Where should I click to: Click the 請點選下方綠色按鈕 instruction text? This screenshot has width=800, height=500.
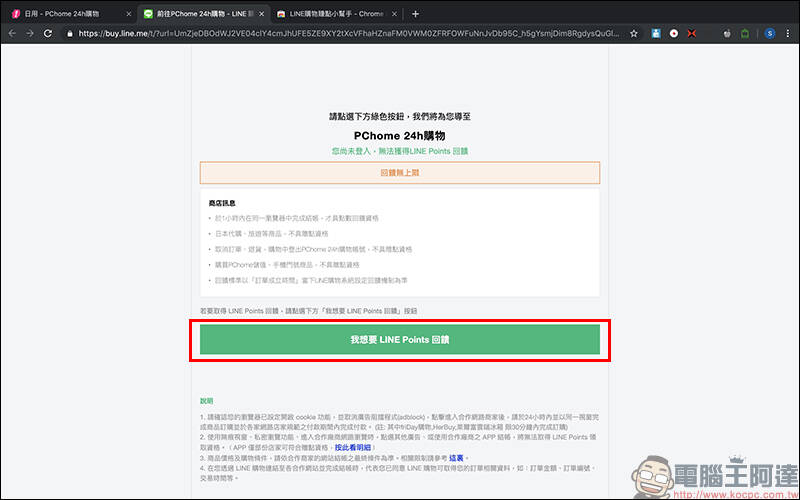click(399, 116)
